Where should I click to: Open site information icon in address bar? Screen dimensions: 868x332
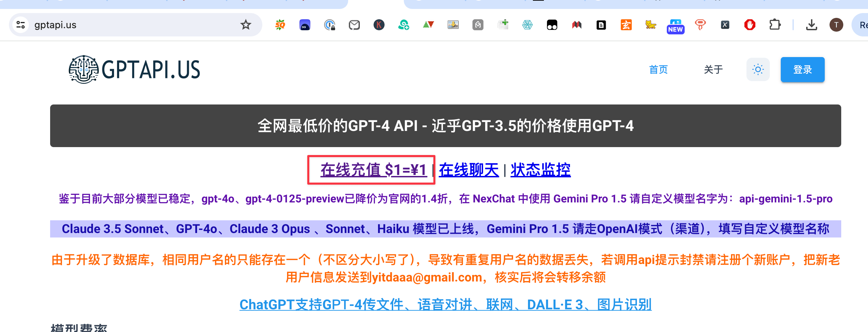click(21, 25)
